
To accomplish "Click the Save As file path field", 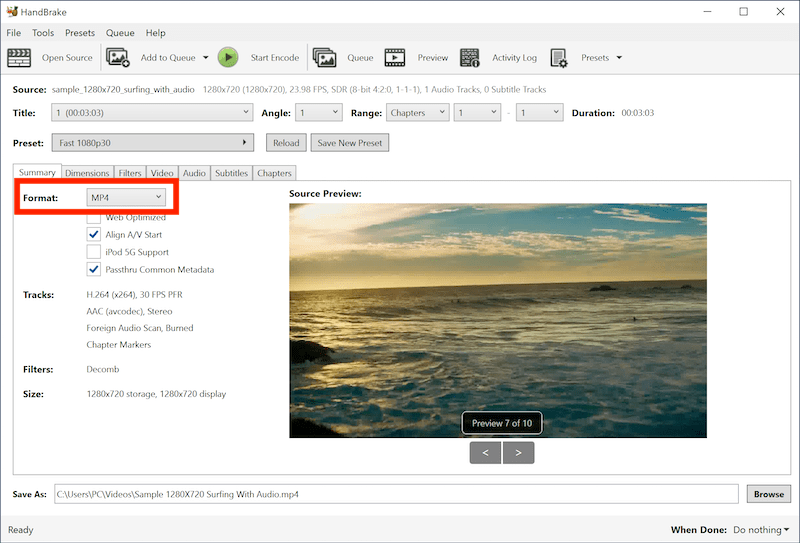I will (397, 494).
